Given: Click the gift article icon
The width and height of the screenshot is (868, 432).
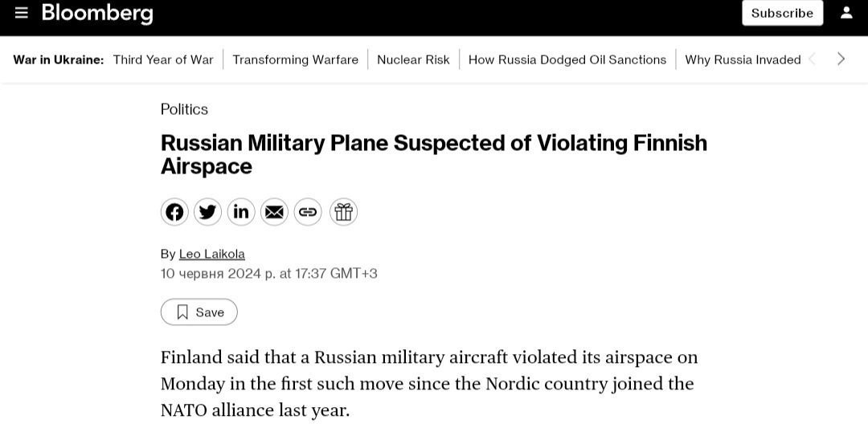Looking at the screenshot, I should pos(343,212).
